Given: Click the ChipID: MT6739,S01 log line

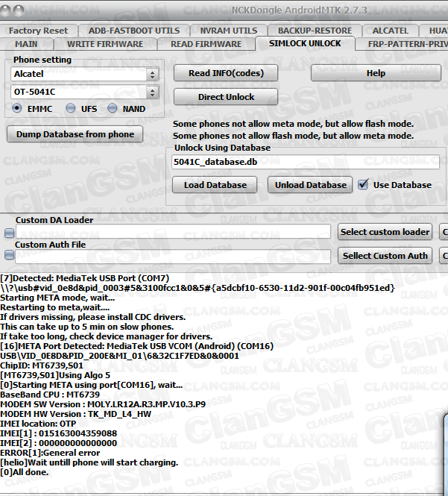Looking at the screenshot, I should coord(42,365).
